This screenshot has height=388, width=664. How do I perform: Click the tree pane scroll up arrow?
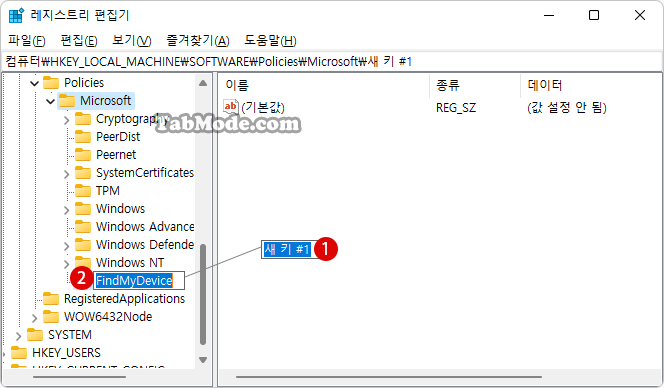tap(203, 83)
